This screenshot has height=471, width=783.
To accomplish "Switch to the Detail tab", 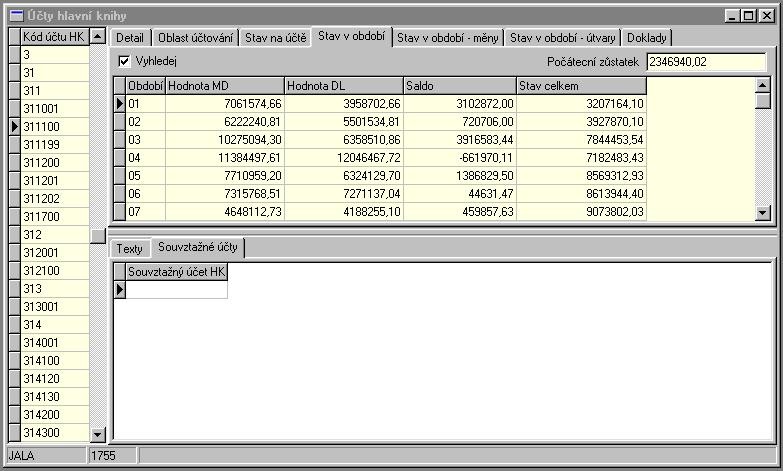I will pyautogui.click(x=130, y=38).
